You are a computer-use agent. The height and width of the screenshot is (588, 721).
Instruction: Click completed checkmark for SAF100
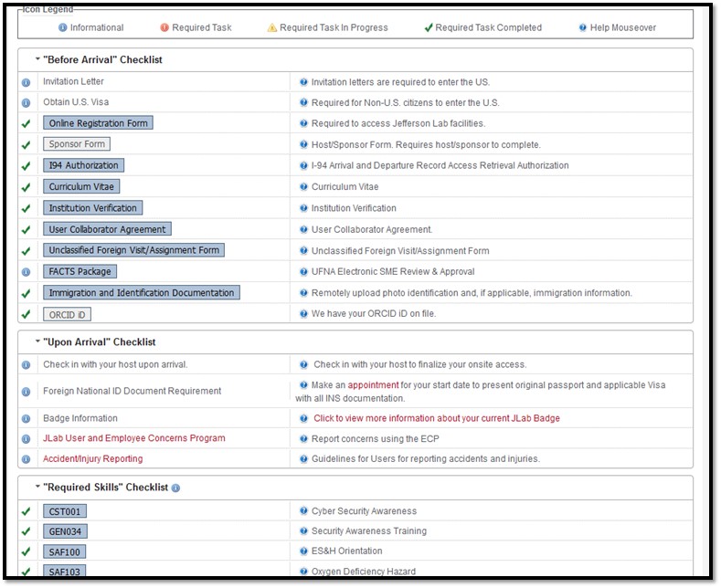pyautogui.click(x=27, y=551)
